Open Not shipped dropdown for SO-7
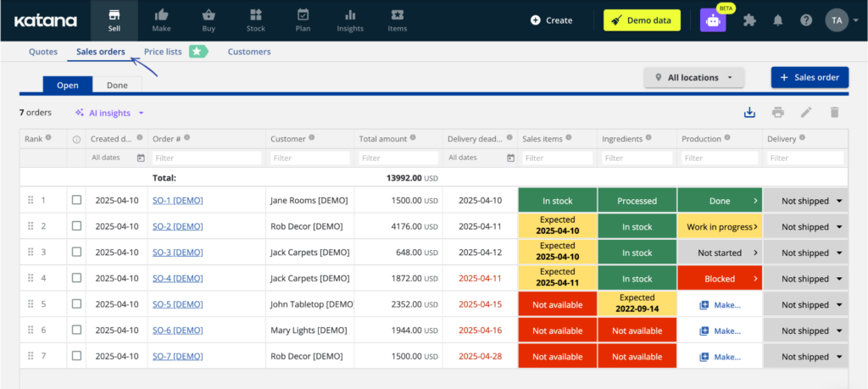 [x=805, y=356]
